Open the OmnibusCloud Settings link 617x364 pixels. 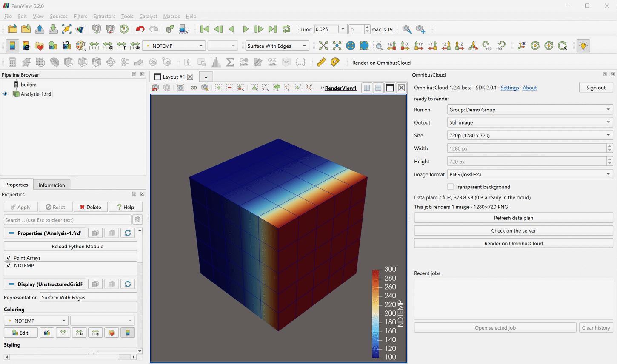(509, 88)
